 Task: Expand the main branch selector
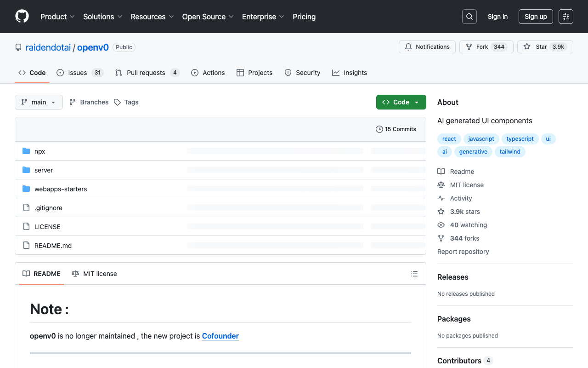point(39,102)
